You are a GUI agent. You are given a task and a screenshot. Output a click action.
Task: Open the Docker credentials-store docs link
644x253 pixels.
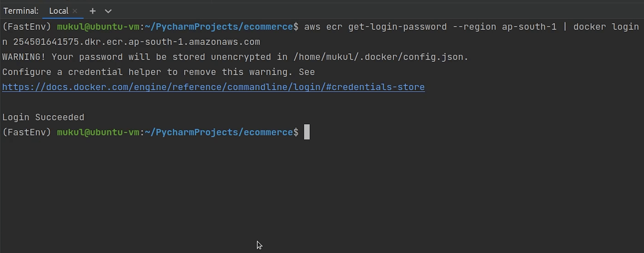point(213,87)
